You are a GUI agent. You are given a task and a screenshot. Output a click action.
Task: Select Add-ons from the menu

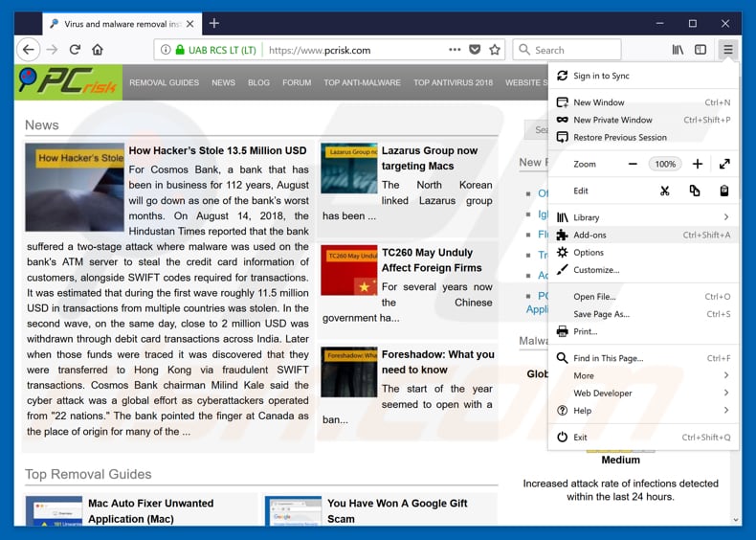click(x=589, y=235)
